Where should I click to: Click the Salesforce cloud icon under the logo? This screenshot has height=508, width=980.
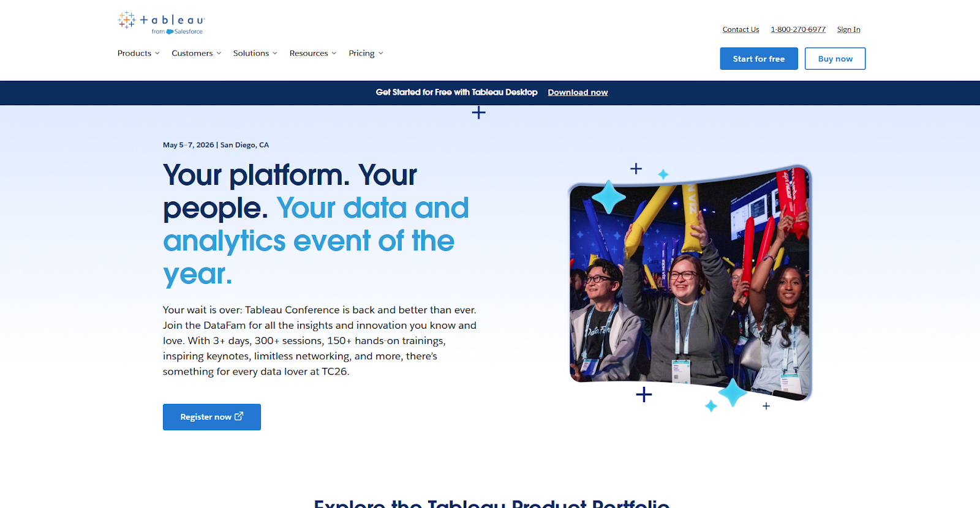coord(170,32)
